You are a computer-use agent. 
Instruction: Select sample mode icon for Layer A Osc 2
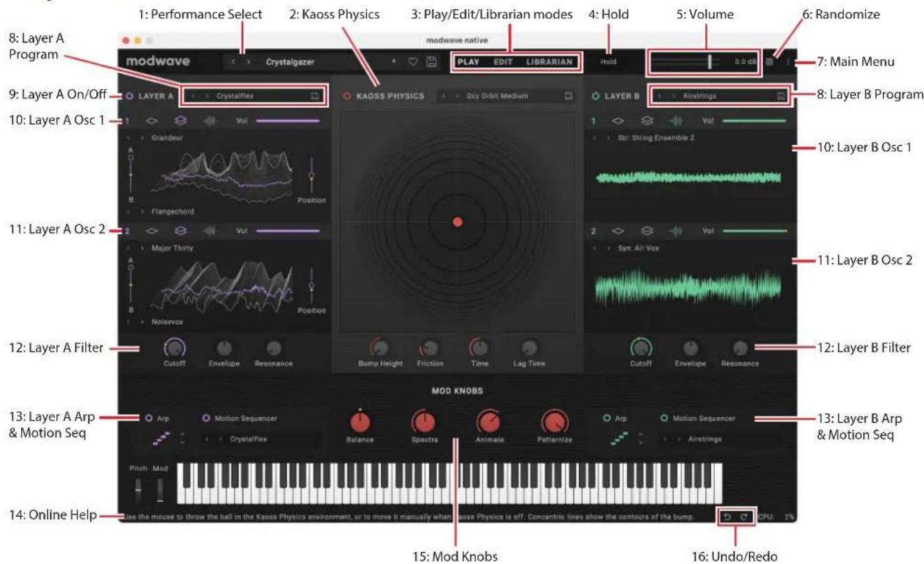point(210,231)
